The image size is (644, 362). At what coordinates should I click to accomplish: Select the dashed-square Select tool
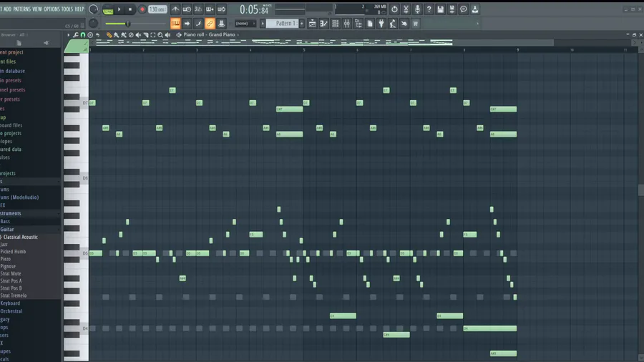coord(153,35)
